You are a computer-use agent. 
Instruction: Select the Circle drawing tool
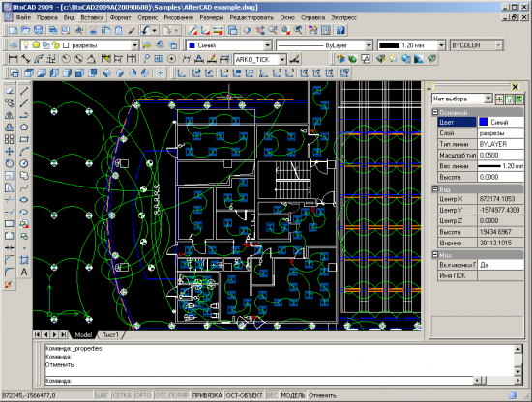click(x=24, y=163)
